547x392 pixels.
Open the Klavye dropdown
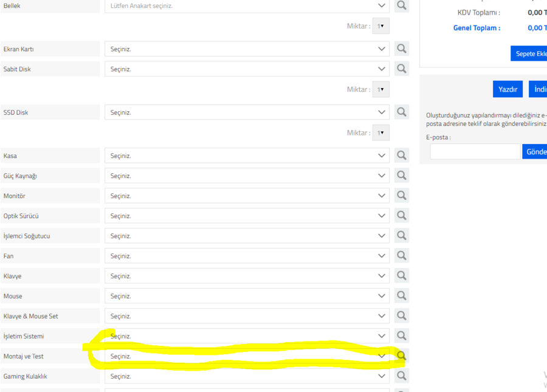point(247,276)
